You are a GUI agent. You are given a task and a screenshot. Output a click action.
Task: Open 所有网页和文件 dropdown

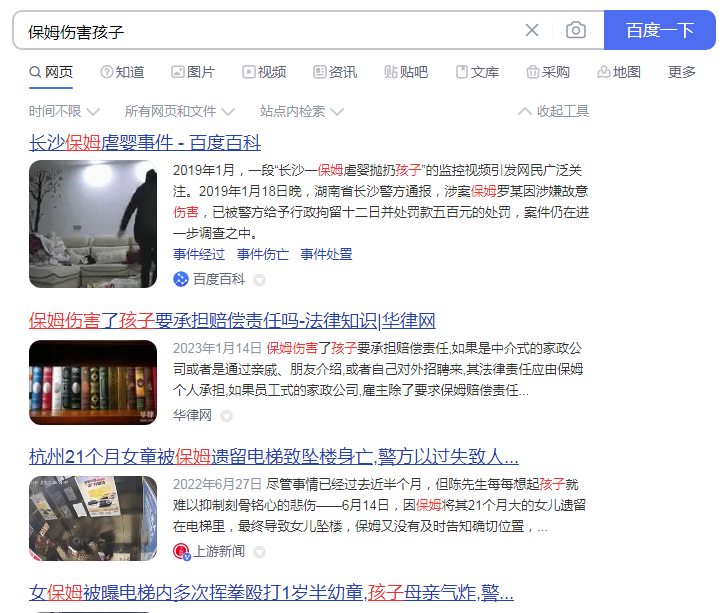(x=179, y=111)
